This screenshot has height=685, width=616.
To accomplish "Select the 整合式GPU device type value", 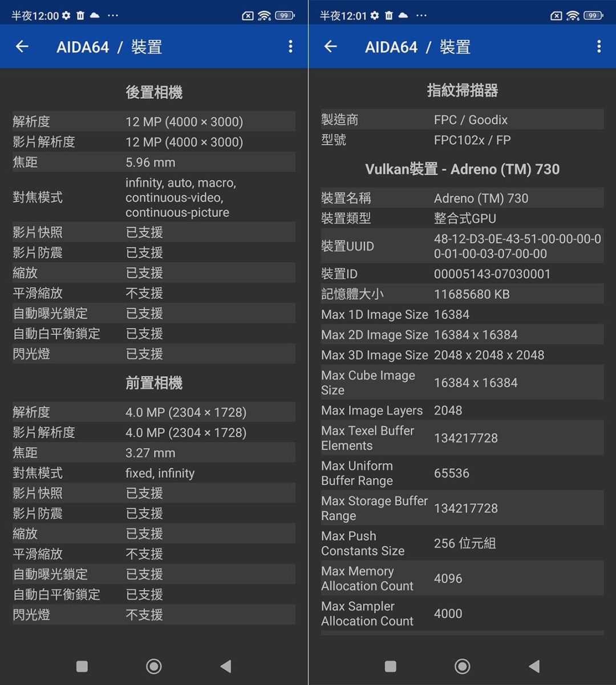I will (x=465, y=218).
